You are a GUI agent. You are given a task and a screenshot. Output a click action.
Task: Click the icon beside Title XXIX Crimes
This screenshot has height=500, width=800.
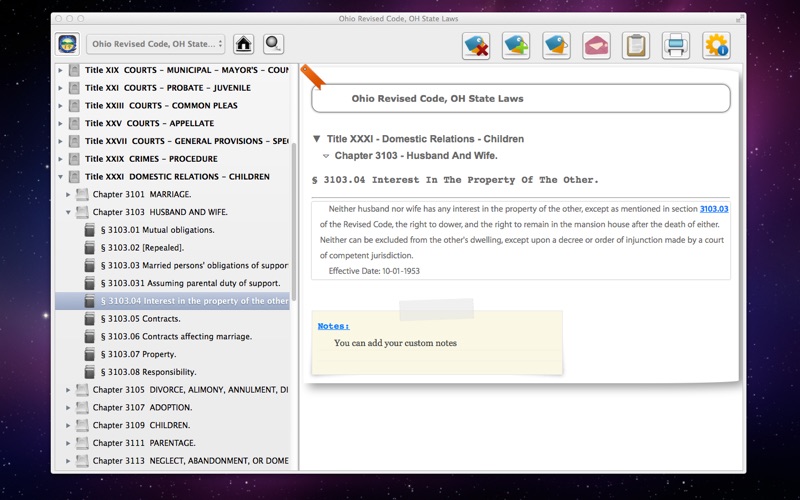(74, 159)
